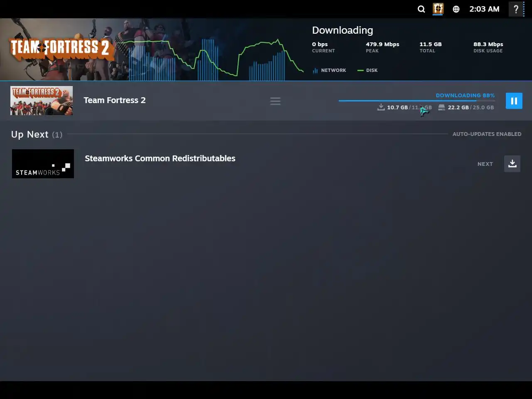Viewport: 532px width, 399px height.
Task: Click the Up Next heading
Action: pos(30,134)
